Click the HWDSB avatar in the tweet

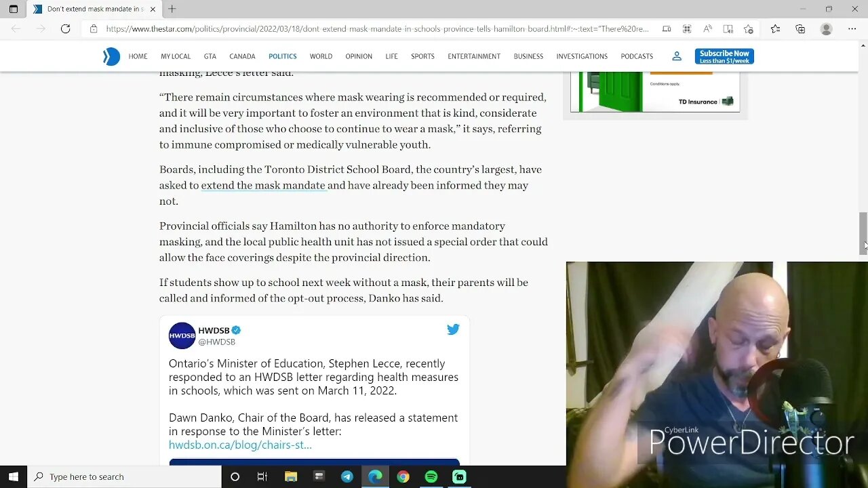[182, 335]
